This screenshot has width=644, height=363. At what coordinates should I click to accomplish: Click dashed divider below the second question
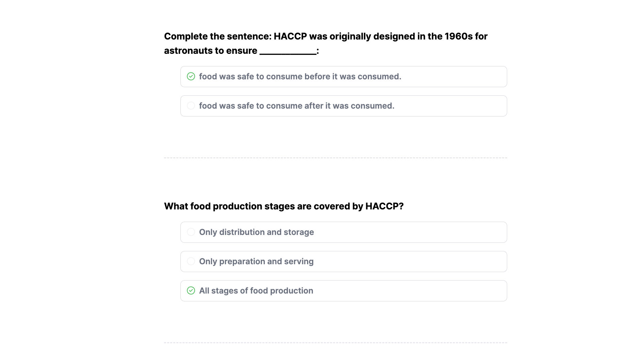pos(335,343)
